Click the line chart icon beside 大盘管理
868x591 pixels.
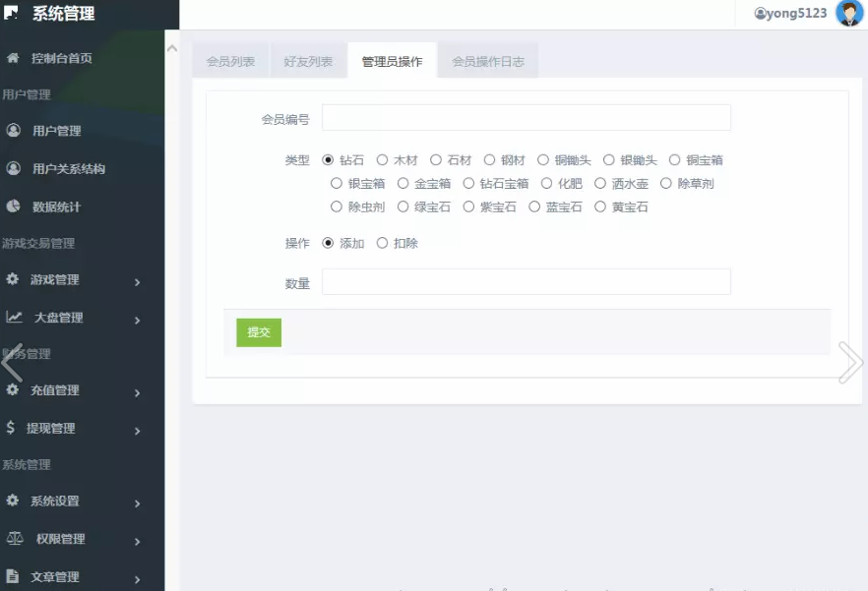coord(14,317)
